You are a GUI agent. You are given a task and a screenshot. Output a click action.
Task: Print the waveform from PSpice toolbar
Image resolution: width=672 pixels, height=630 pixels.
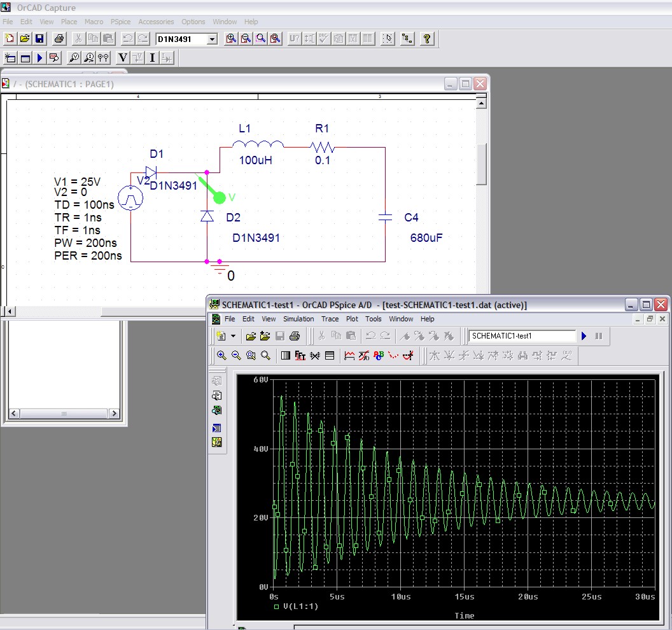coord(295,336)
